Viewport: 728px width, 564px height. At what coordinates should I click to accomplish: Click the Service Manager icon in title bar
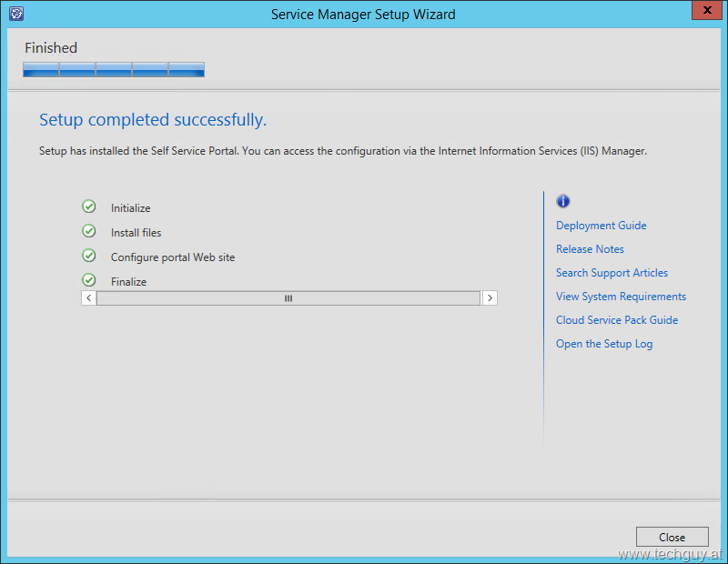tap(16, 14)
